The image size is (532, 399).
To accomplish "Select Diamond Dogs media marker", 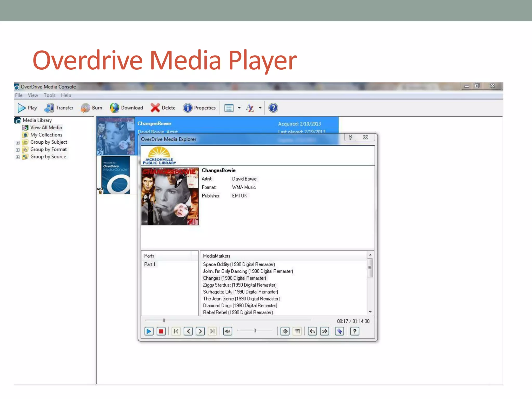I will [240, 306].
